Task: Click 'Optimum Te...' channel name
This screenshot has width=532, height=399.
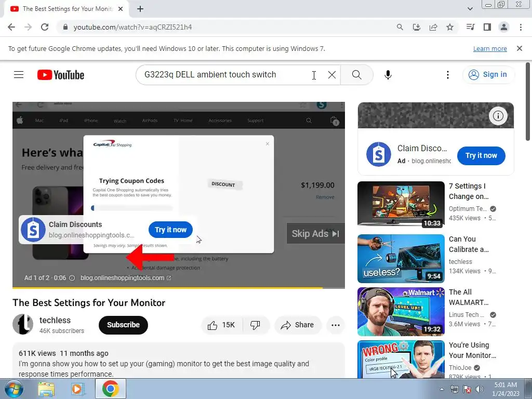Action: coord(468,209)
